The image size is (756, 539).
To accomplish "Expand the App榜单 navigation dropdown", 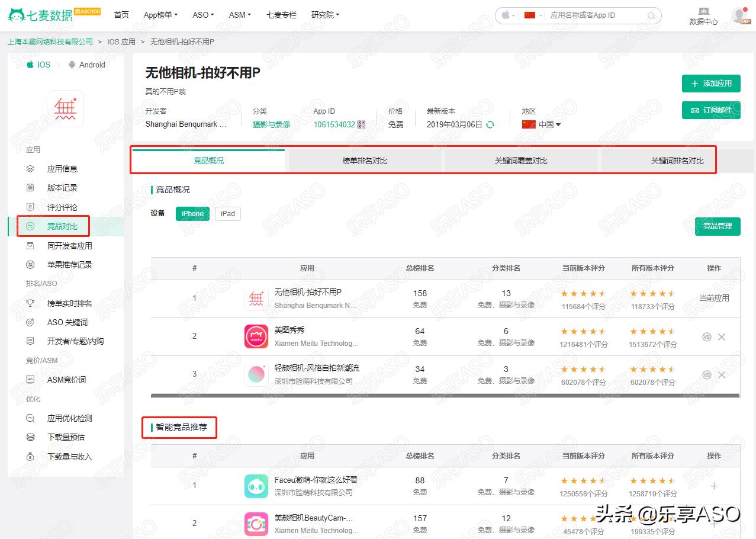I will (160, 15).
